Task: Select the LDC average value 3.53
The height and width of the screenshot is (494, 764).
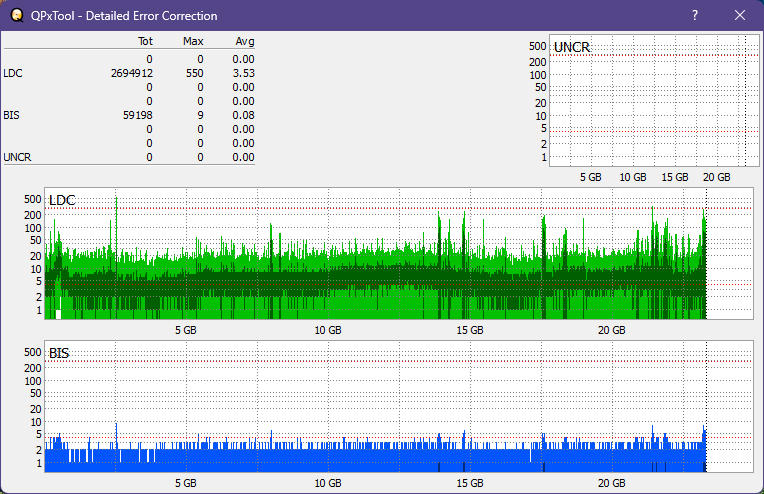Action: (x=243, y=73)
